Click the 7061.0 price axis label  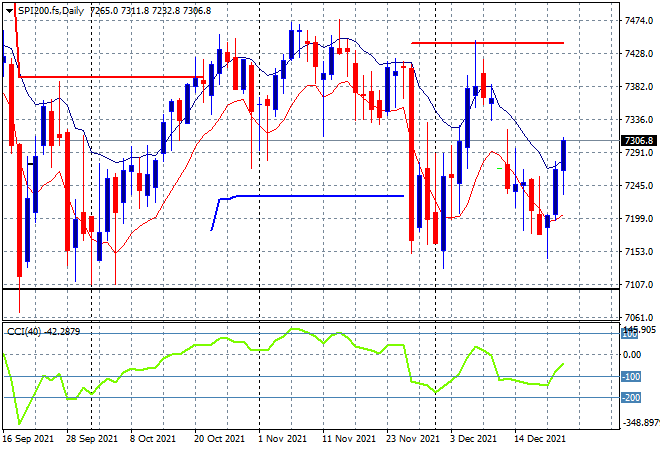click(639, 318)
